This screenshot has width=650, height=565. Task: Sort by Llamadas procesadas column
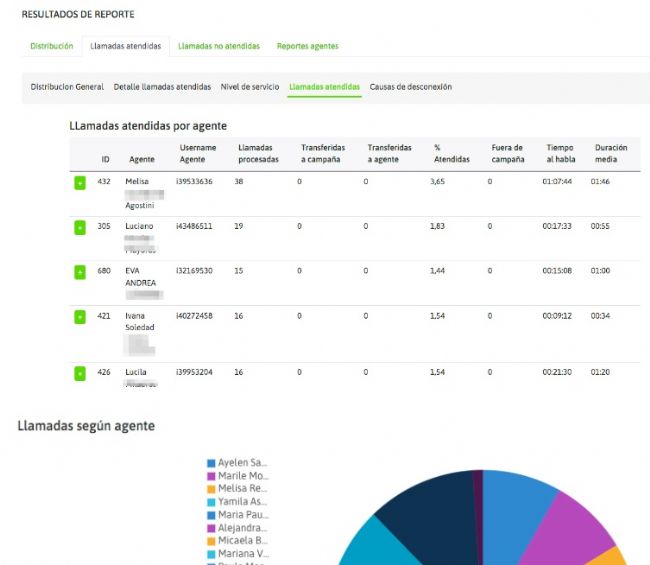point(258,153)
